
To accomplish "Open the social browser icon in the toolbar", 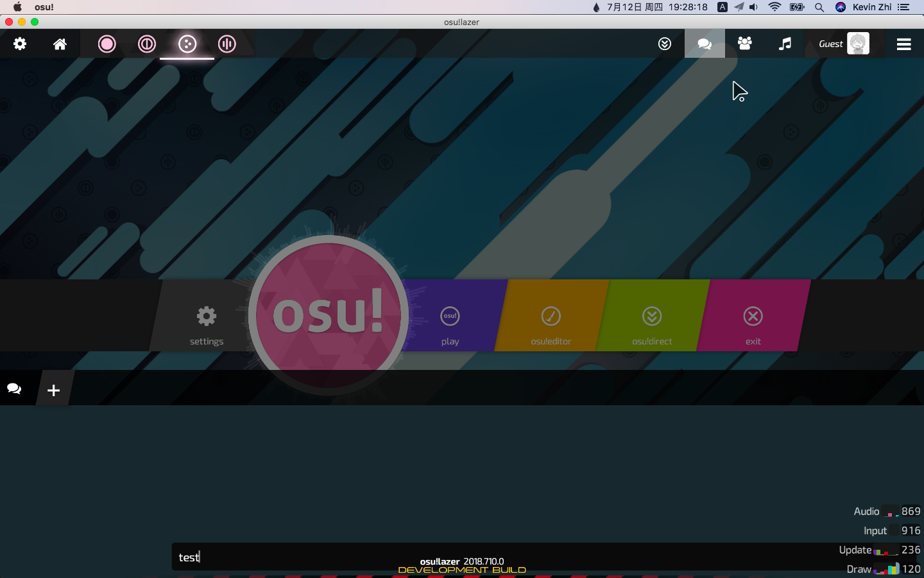I will (744, 44).
